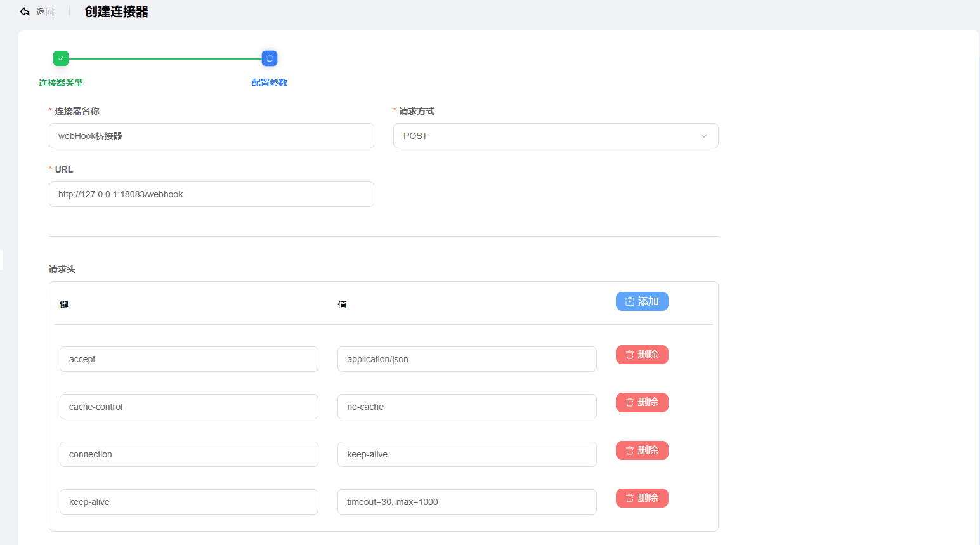Open the 请求方式 POST dropdown

coord(556,136)
